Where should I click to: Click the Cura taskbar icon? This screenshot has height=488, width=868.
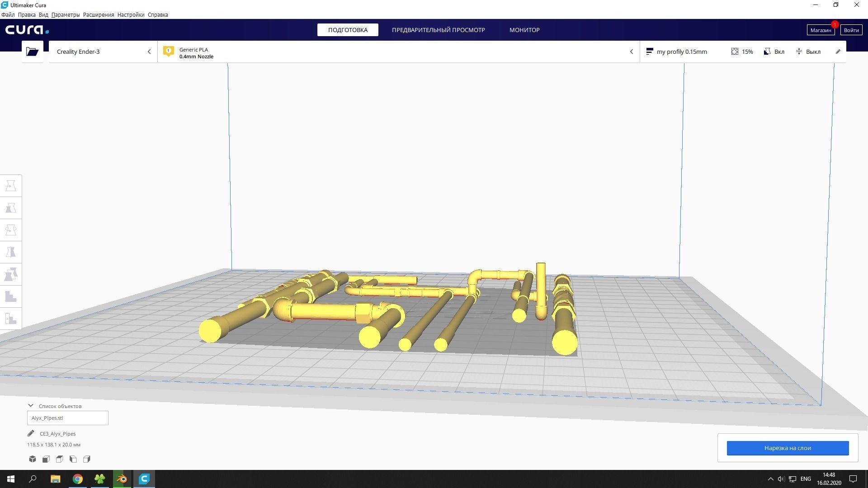point(144,479)
